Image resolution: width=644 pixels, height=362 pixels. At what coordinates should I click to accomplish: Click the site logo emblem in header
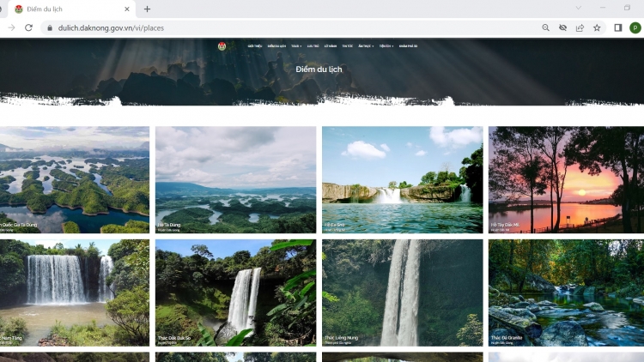click(x=222, y=45)
